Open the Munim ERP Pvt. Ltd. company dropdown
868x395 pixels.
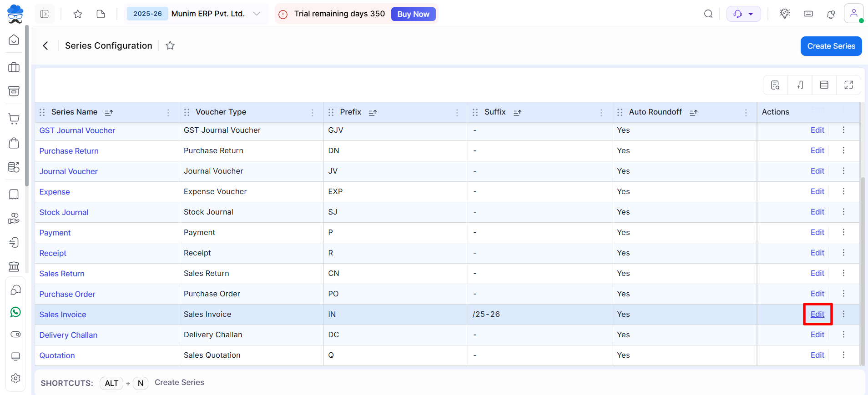click(x=257, y=14)
